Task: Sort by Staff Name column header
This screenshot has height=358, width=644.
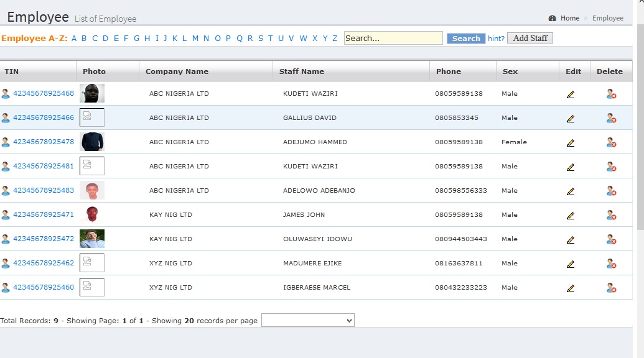Action: 302,71
